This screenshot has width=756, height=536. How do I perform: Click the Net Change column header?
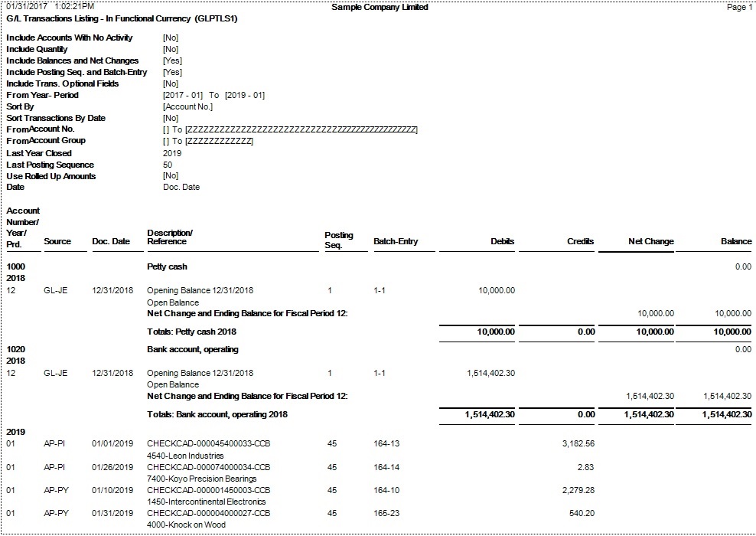(650, 241)
